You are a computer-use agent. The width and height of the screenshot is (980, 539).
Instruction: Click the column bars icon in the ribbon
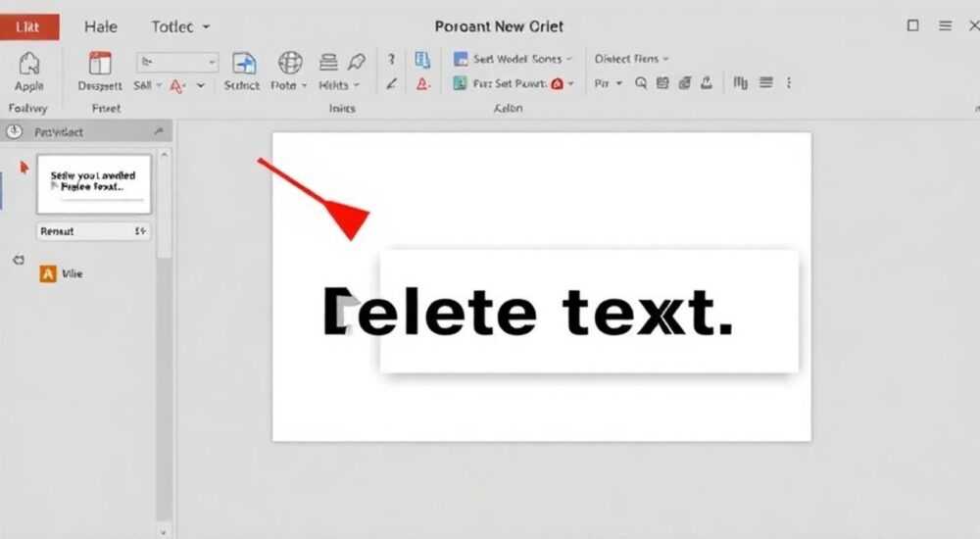pyautogui.click(x=741, y=82)
